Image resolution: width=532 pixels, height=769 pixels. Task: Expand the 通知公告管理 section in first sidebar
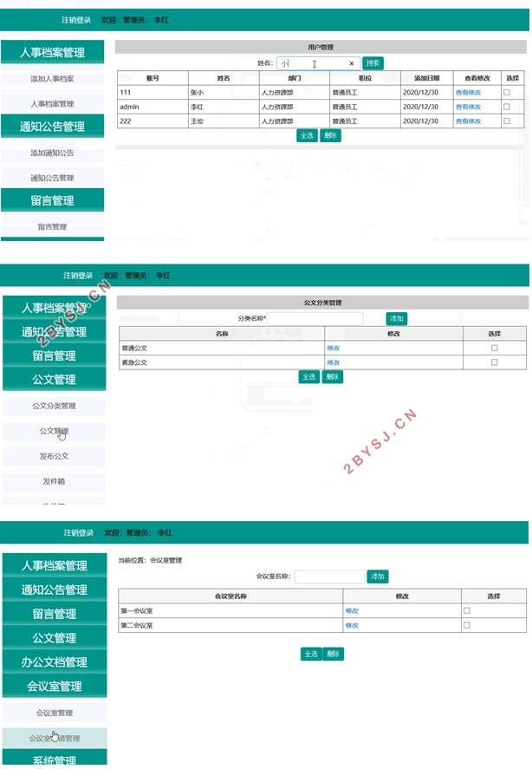click(53, 127)
